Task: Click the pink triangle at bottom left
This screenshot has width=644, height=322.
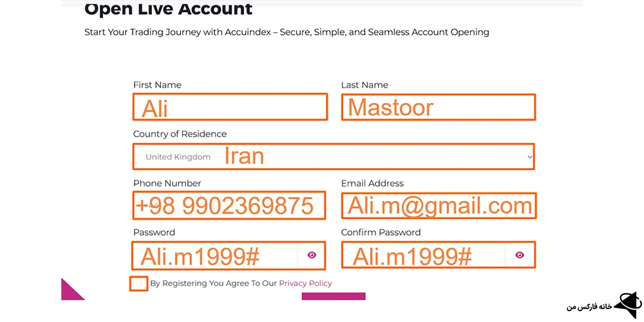Action: [x=70, y=291]
